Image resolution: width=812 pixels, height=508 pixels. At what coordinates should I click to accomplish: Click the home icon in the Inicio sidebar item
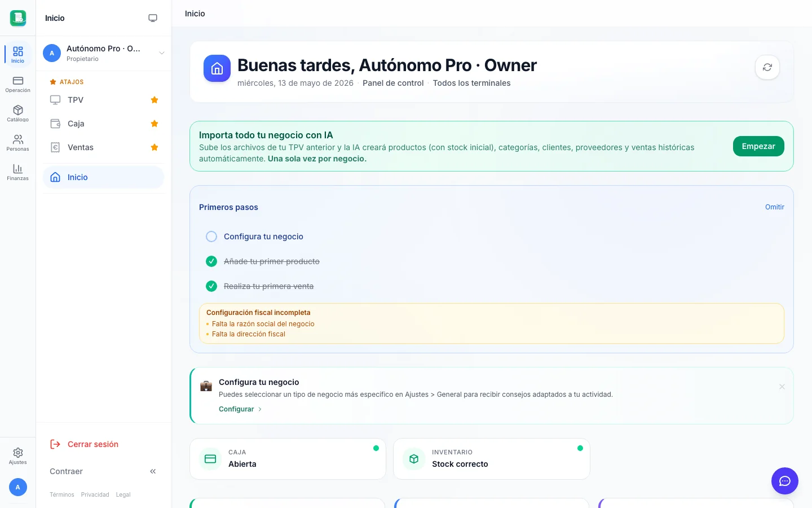pyautogui.click(x=55, y=177)
